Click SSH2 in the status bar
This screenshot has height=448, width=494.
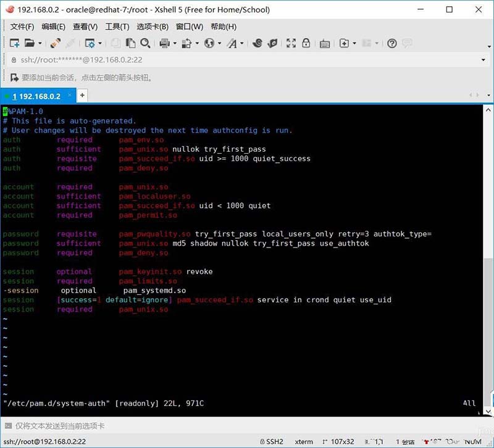275,441
